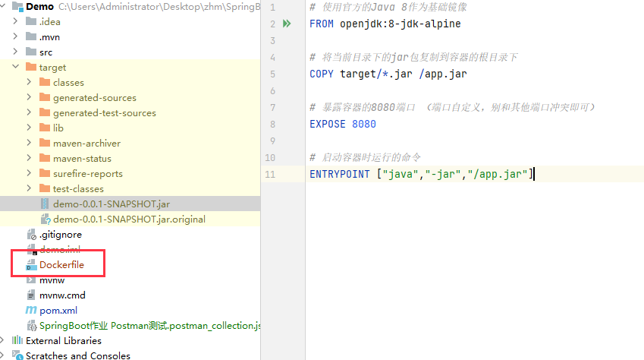Image resolution: width=644 pixels, height=360 pixels.
Task: Click the Java 8 base image comment
Action: click(388, 8)
